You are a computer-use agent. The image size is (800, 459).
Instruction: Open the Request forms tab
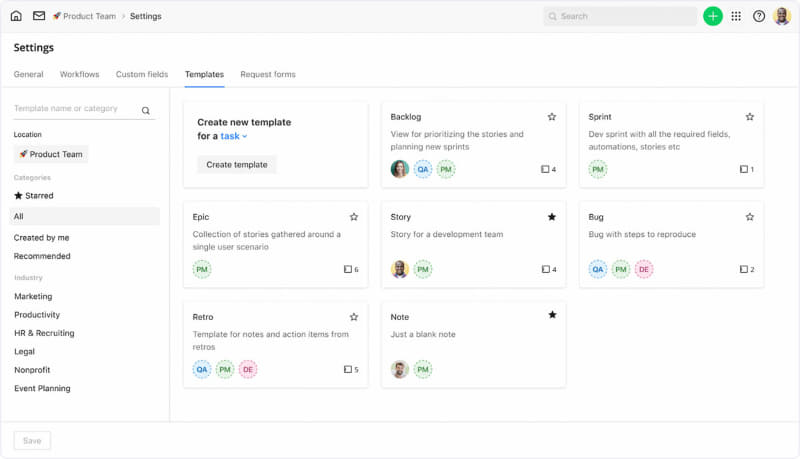(x=268, y=74)
